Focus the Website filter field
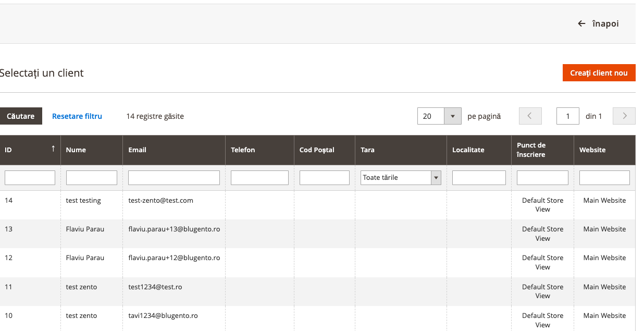This screenshot has height=331, width=644. click(x=604, y=178)
